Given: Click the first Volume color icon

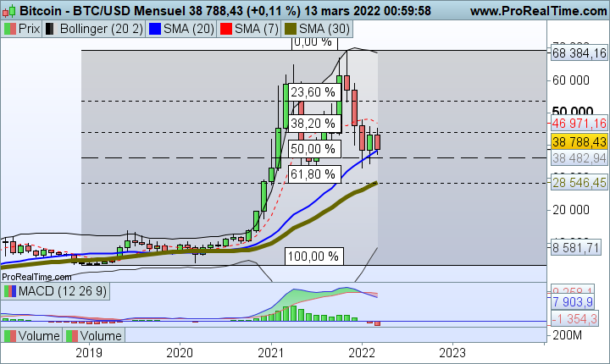Looking at the screenshot, I should click(10, 336).
